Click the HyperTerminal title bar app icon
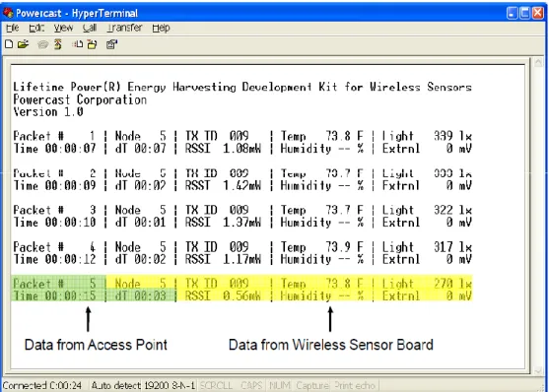 (8, 13)
